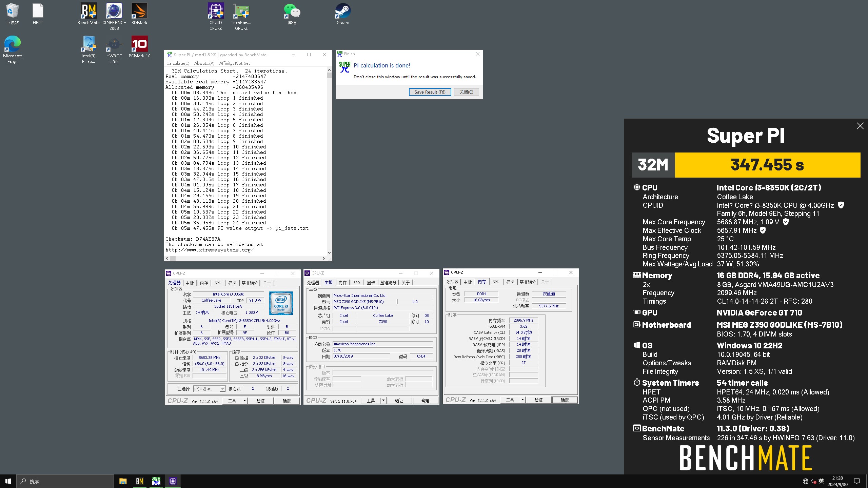Viewport: 868px width, 488px height.
Task: Open CPUID CPU-Z desktop shortcut
Action: click(x=216, y=16)
